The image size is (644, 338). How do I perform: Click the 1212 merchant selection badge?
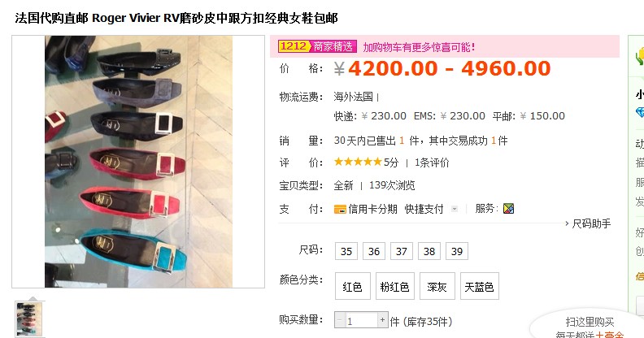click(317, 46)
